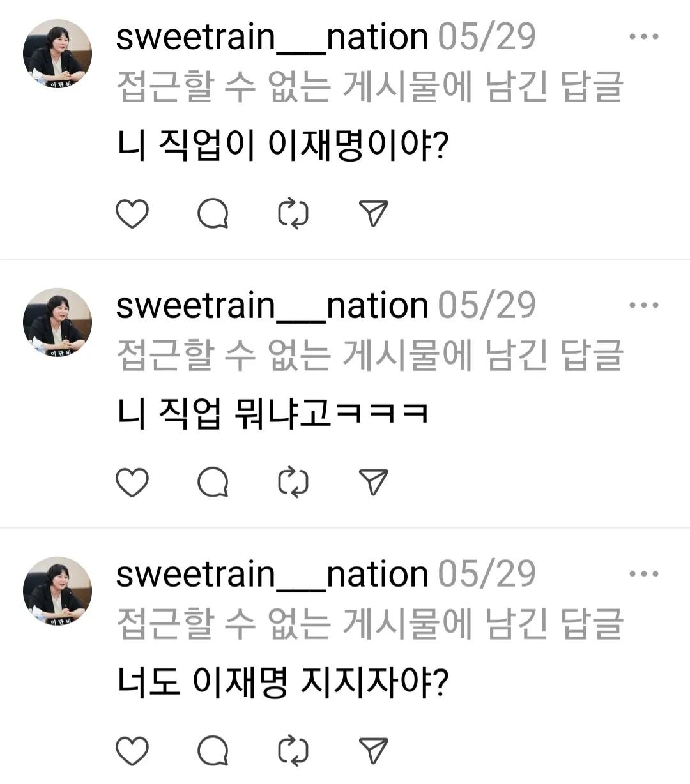Repost the '너도 이재명 지지자야?' reply
Screen dimensions: 690x784
point(293,751)
